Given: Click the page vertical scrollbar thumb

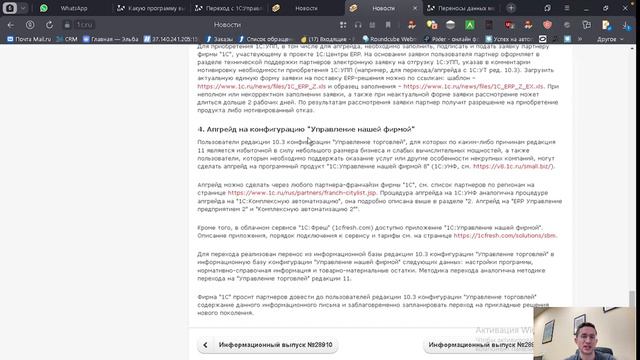Looking at the screenshot, I should click(x=632, y=299).
